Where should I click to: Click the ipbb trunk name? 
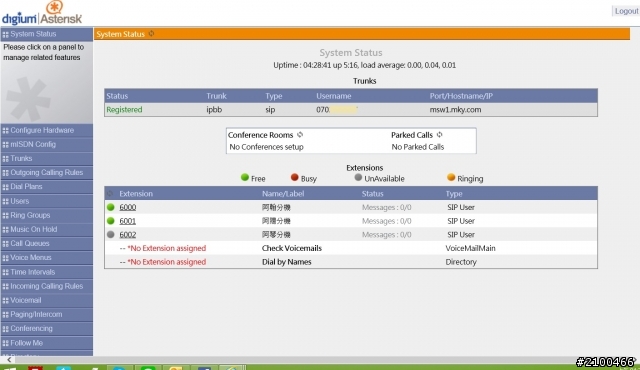pos(214,109)
